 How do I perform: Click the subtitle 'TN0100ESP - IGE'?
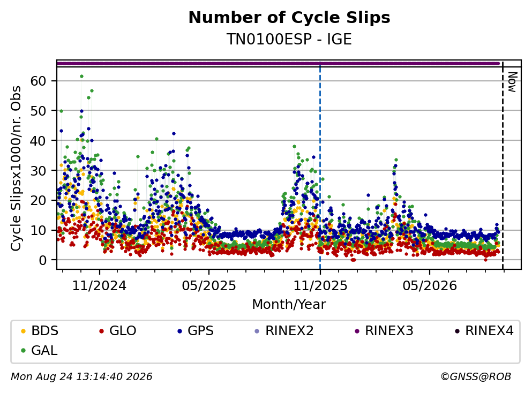tap(289, 39)
